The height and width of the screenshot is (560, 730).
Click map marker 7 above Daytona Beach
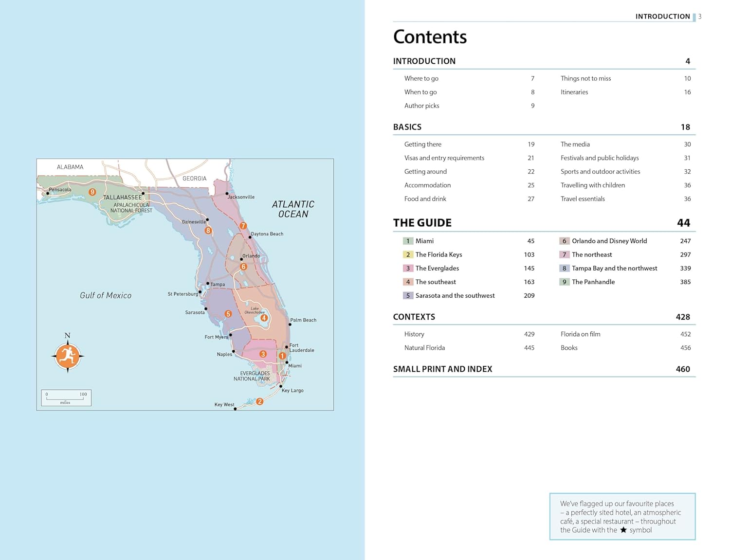pos(243,226)
